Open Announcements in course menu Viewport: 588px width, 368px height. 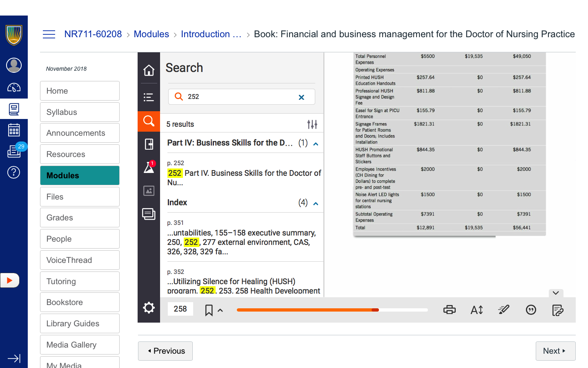(80, 133)
